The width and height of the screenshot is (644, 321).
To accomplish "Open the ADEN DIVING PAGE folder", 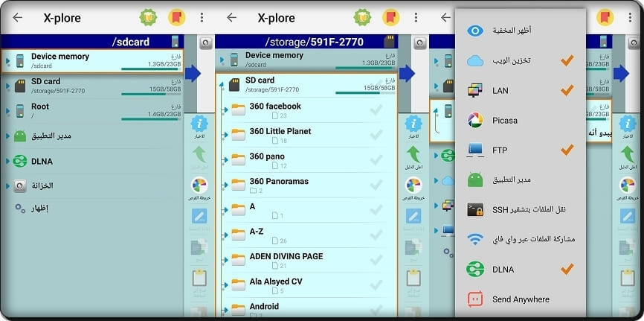I will [306, 260].
